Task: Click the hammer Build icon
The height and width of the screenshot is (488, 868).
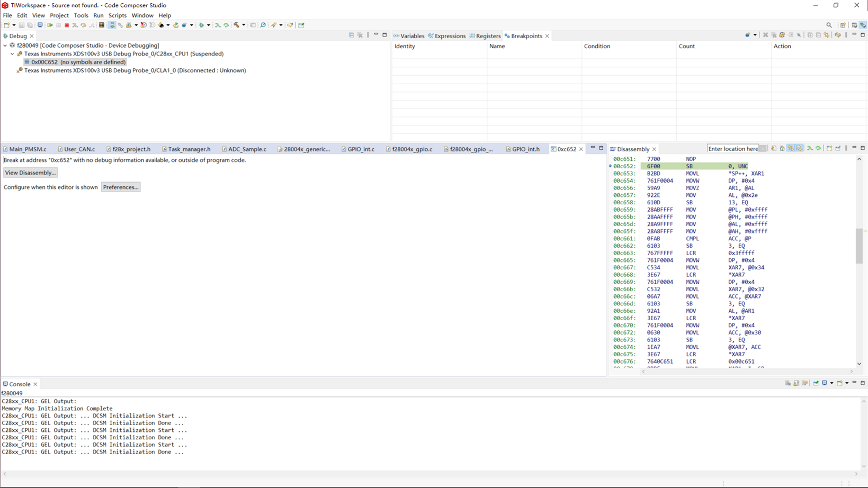Action: coord(236,25)
